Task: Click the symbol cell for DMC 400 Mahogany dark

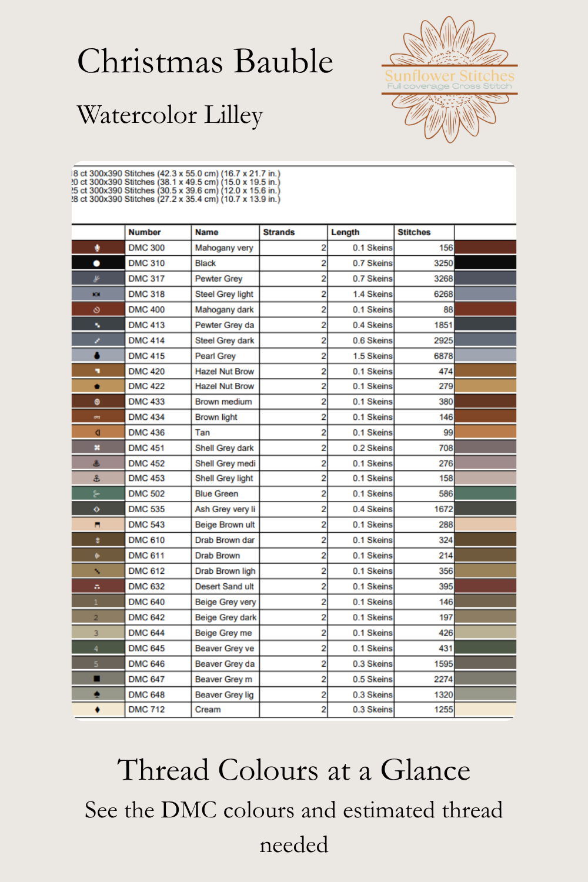Action: pos(98,309)
